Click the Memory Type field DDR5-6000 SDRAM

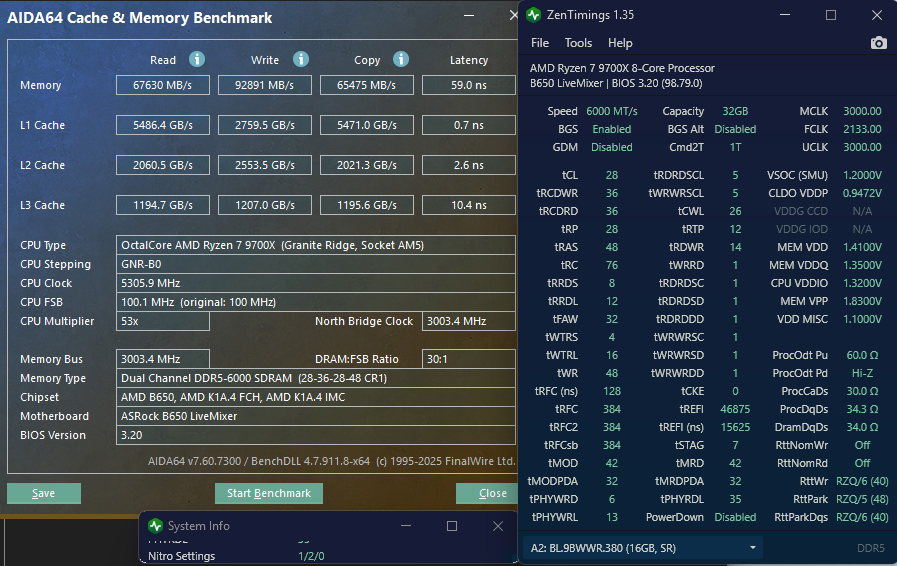pyautogui.click(x=316, y=378)
